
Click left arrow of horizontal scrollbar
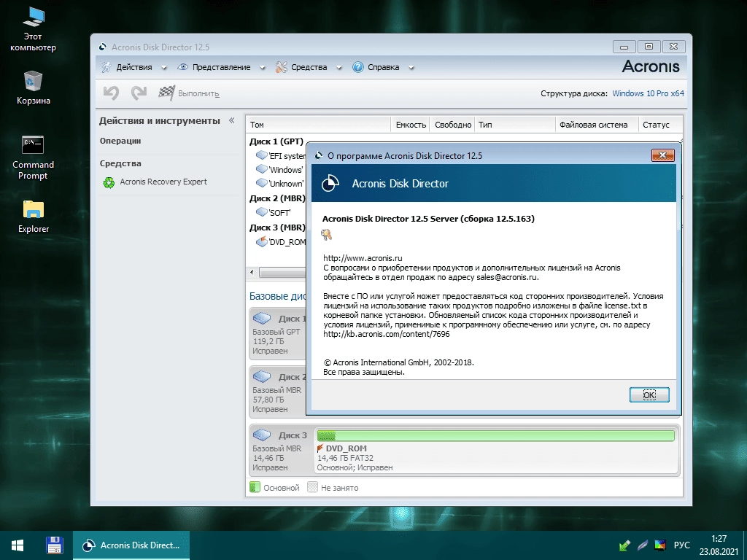[252, 273]
